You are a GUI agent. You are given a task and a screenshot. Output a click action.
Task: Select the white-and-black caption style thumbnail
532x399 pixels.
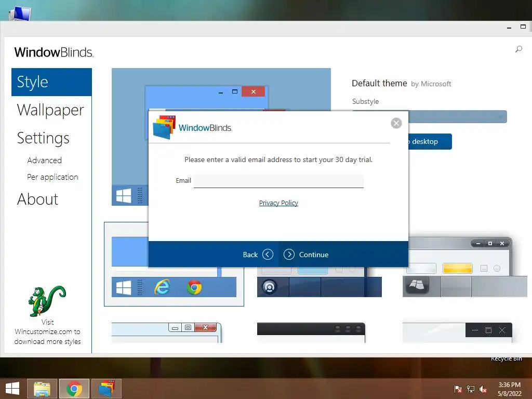(457, 332)
